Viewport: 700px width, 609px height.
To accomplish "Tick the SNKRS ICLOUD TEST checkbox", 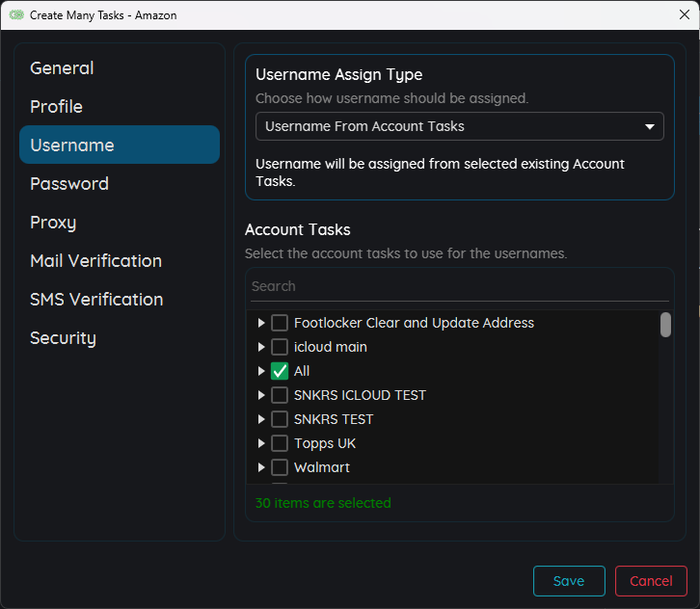I will tap(280, 395).
